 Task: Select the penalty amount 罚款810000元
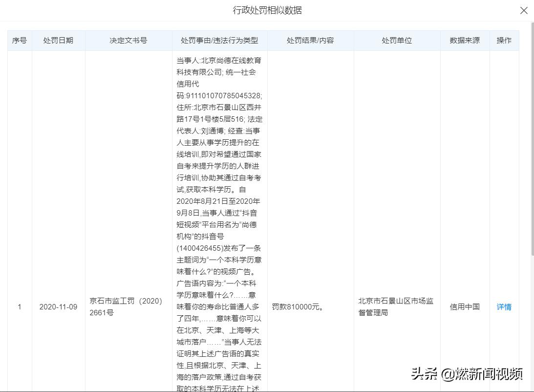298,307
